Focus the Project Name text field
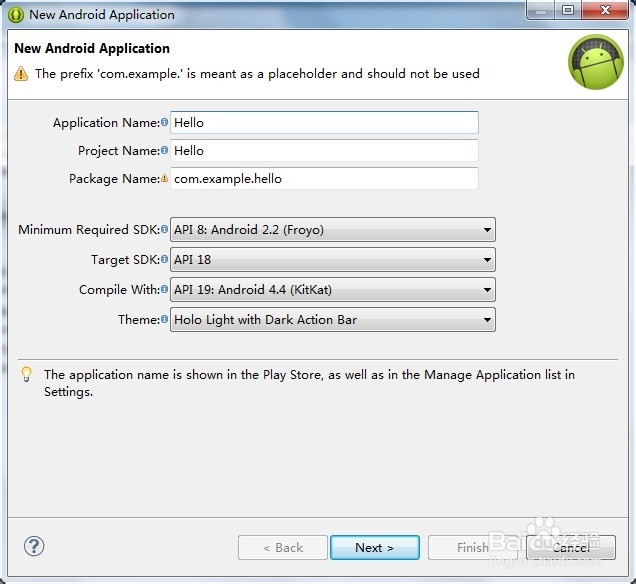636x584 pixels. tap(324, 150)
